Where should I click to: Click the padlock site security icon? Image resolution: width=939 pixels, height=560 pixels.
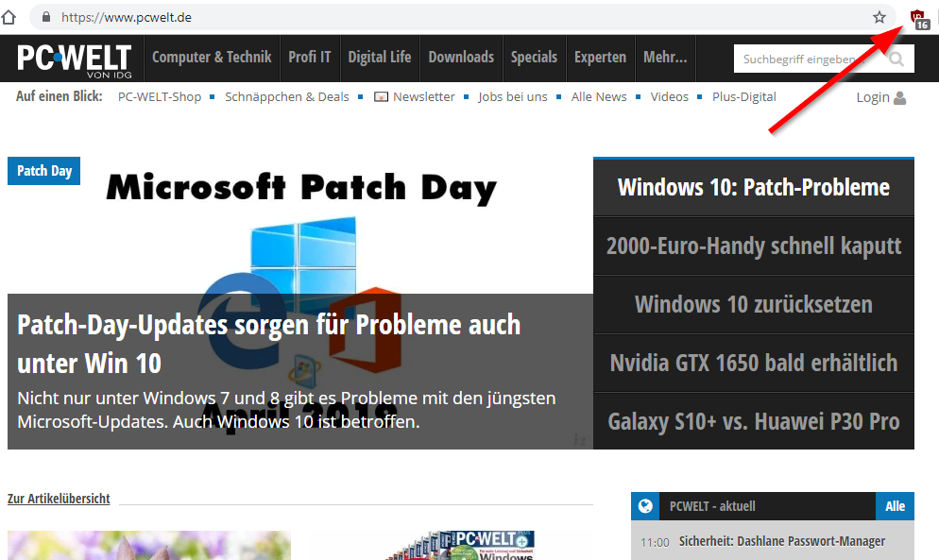(46, 17)
